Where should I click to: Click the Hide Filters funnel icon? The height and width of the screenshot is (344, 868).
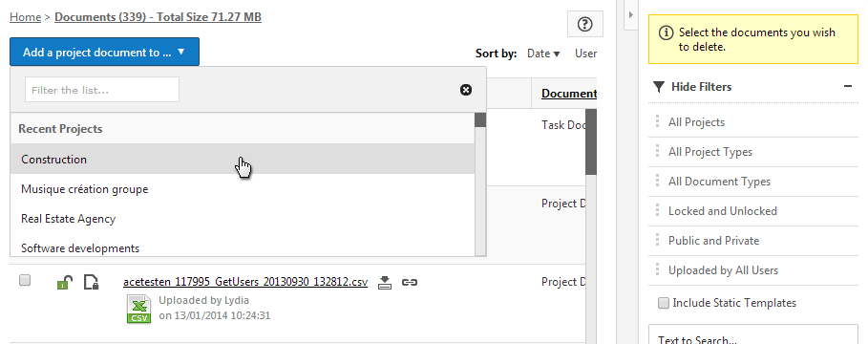pyautogui.click(x=658, y=87)
